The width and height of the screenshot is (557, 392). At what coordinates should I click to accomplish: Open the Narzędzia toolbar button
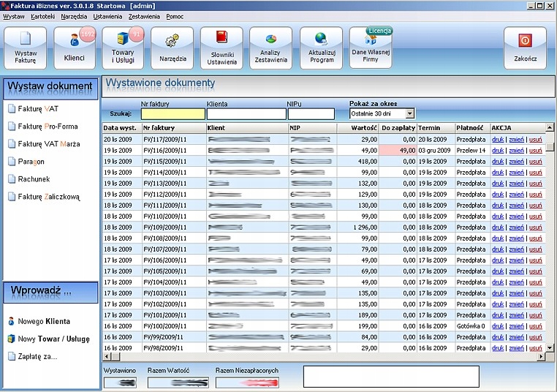click(x=173, y=48)
